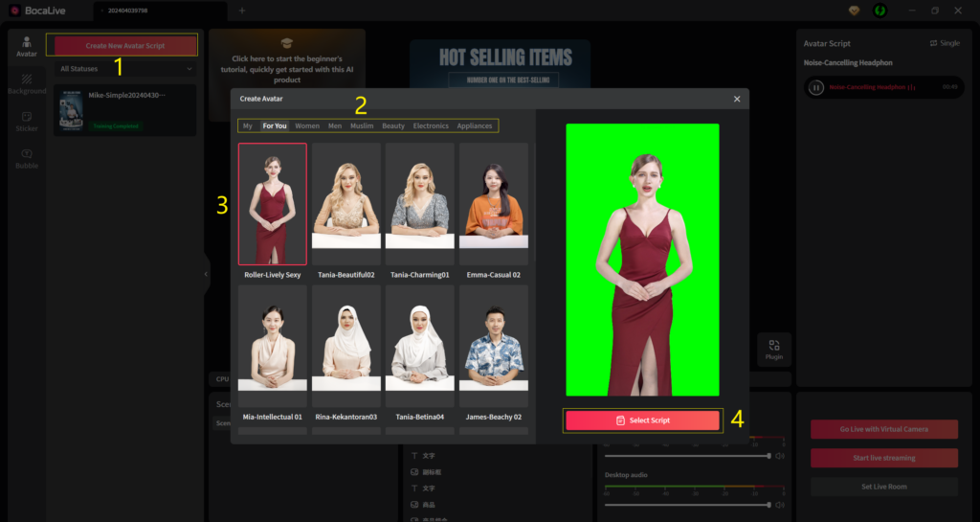
Task: Collapse the left panel with arrow handle
Action: 206,274
